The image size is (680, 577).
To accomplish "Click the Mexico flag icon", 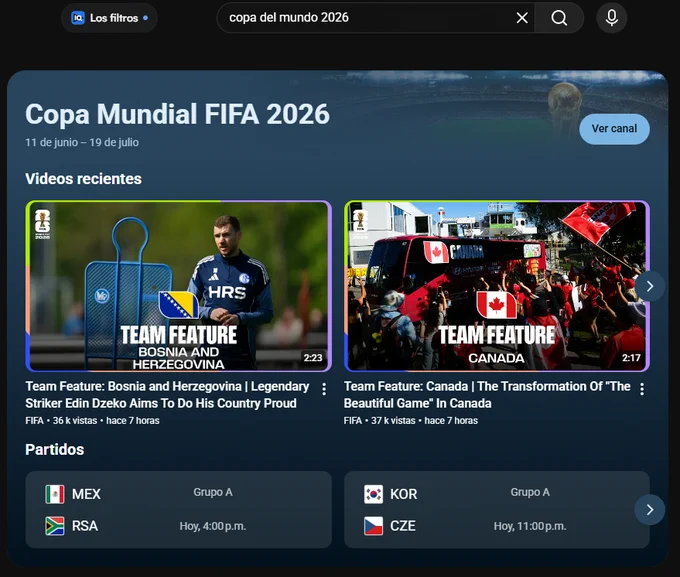I will click(x=55, y=494).
